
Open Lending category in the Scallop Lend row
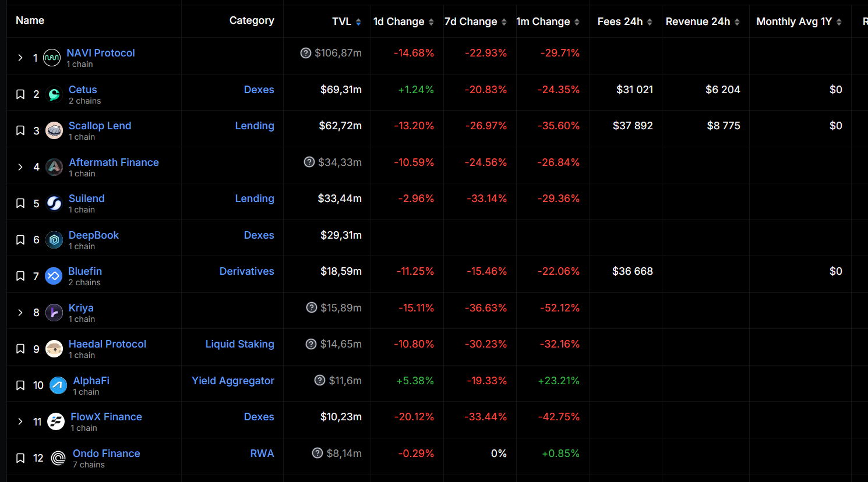click(x=255, y=126)
